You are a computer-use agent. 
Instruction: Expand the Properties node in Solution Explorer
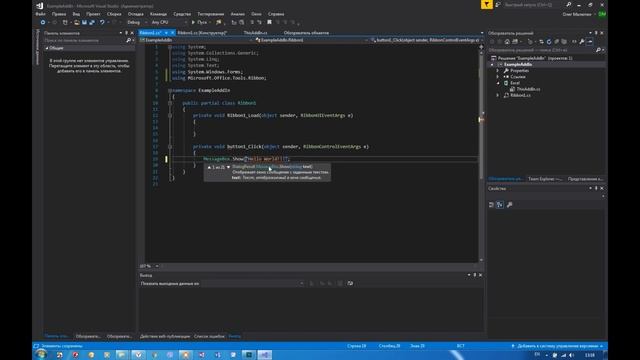498,71
